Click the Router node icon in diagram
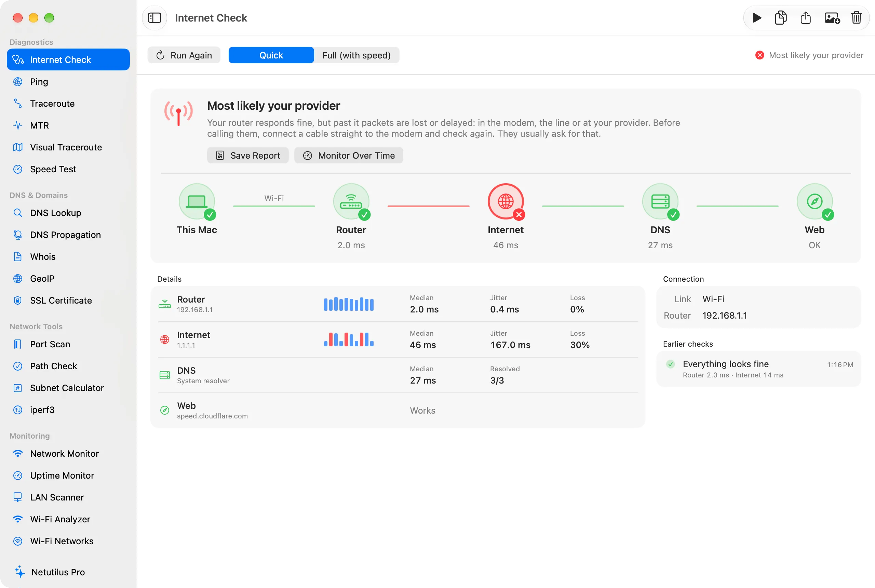Viewport: 875px width, 588px height. tap(351, 201)
